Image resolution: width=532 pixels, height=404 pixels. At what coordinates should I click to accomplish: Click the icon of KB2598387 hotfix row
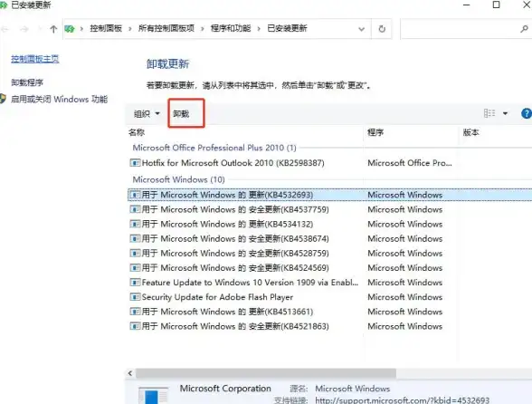(x=135, y=163)
